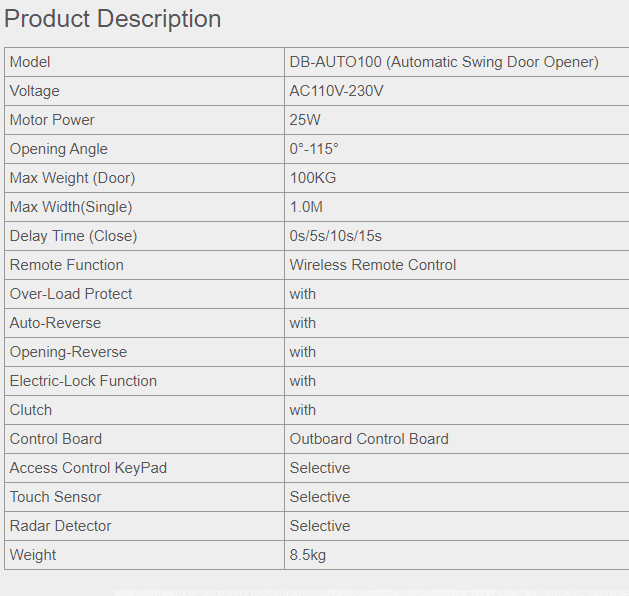
Task: Click the DB-AUTO100 model value cell
Action: (444, 62)
